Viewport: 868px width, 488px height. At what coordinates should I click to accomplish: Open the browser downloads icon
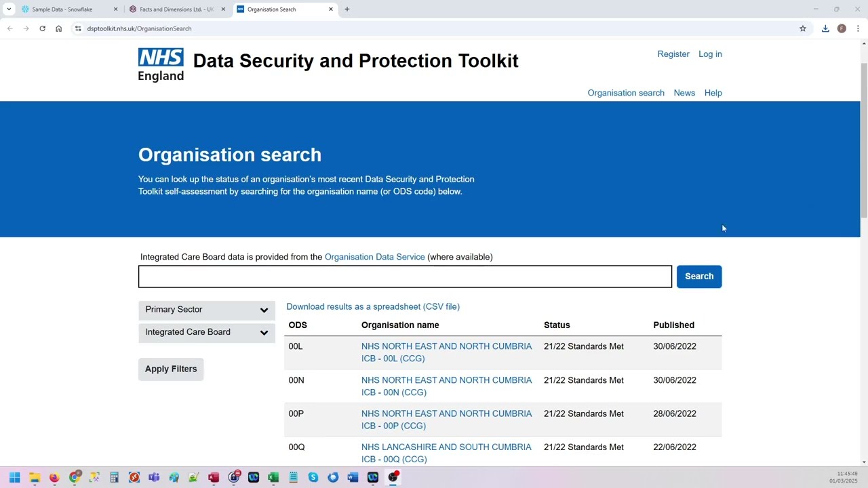pos(825,28)
